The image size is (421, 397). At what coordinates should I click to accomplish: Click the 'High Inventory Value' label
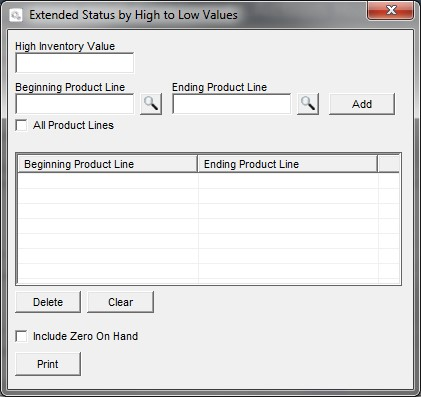tap(65, 46)
